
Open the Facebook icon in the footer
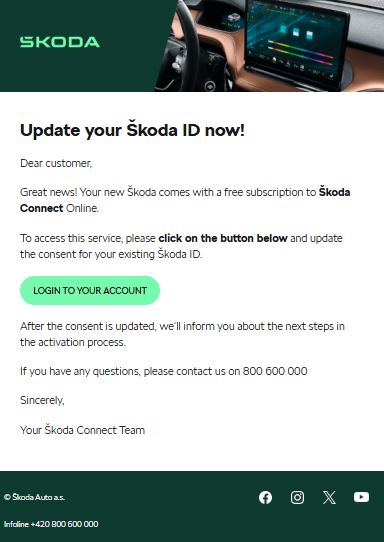tap(265, 497)
